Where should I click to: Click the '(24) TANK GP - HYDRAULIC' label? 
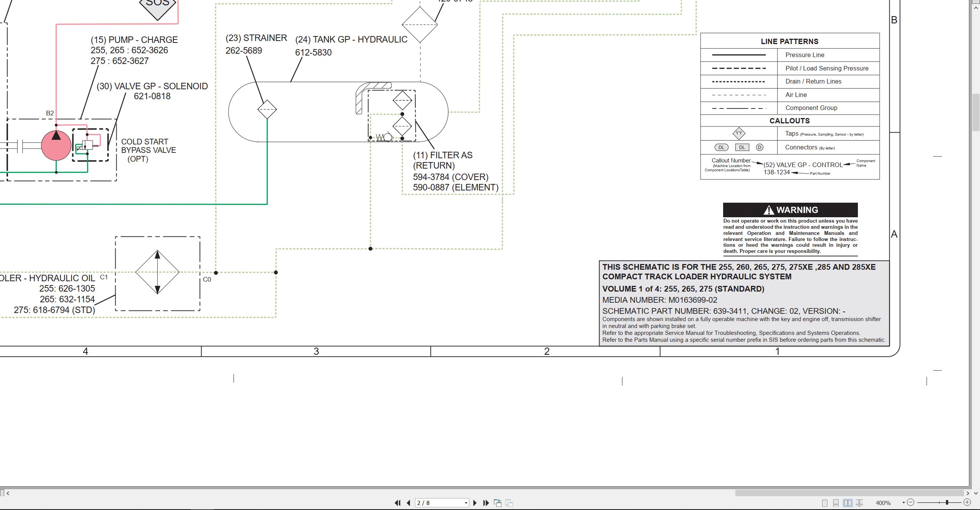(351, 39)
